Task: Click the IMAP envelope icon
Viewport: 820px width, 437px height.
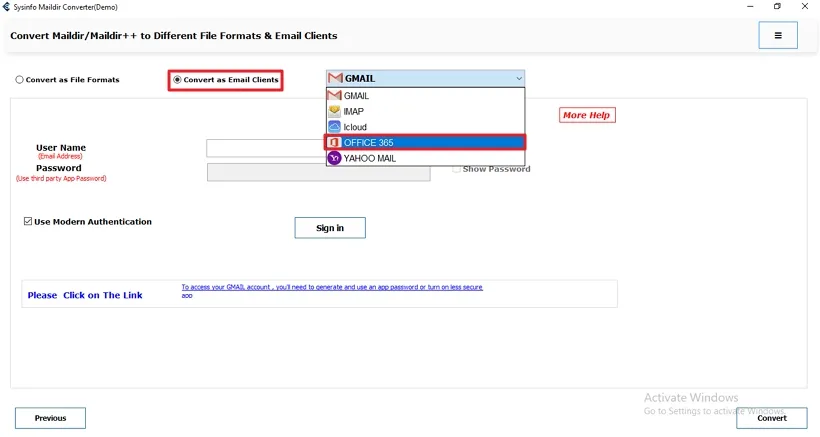Action: [x=334, y=111]
